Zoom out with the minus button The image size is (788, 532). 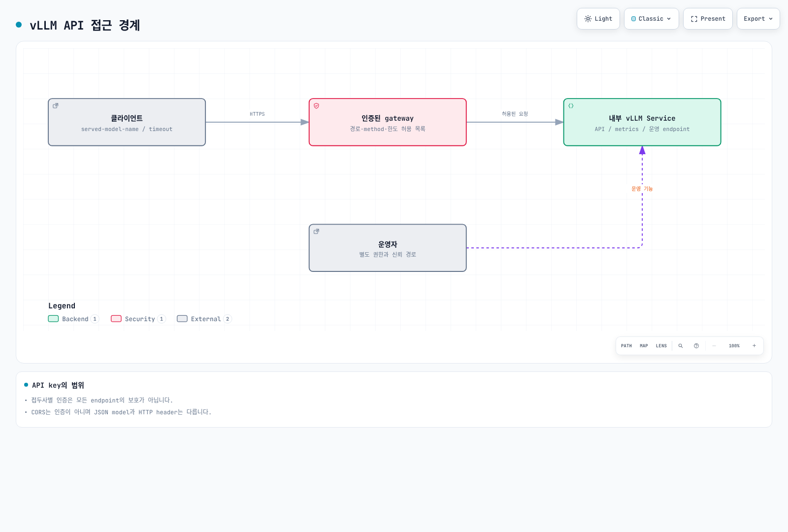tap(714, 346)
